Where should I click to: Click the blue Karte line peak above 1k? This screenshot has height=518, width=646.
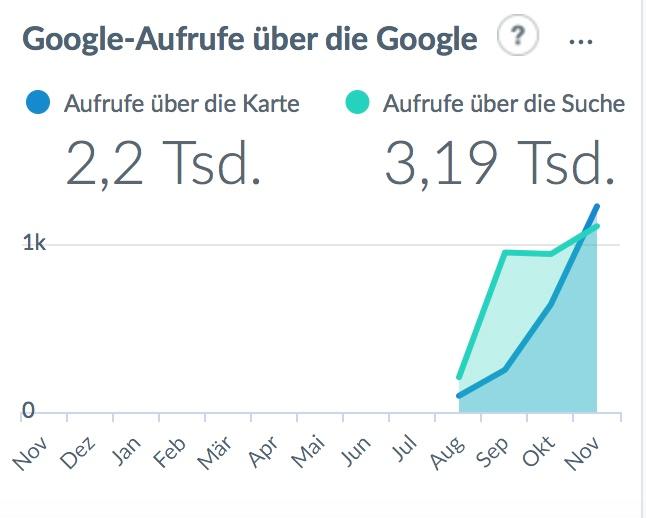point(597,207)
